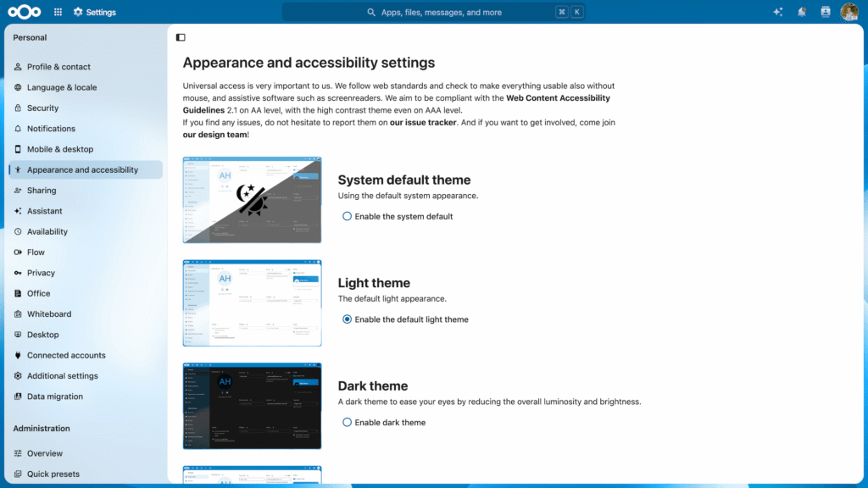Click the Notifications bell icon in sidebar
Image resolution: width=868 pixels, height=488 pixels.
pos(18,129)
